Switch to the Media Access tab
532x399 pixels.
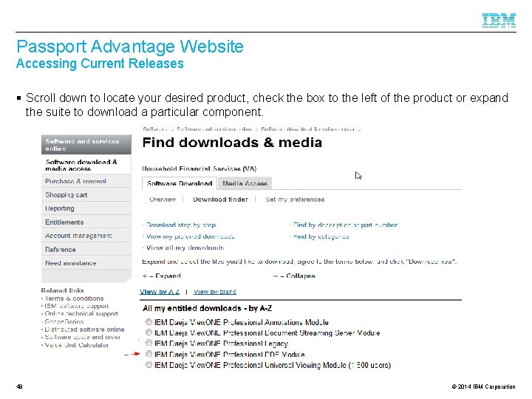coord(245,183)
